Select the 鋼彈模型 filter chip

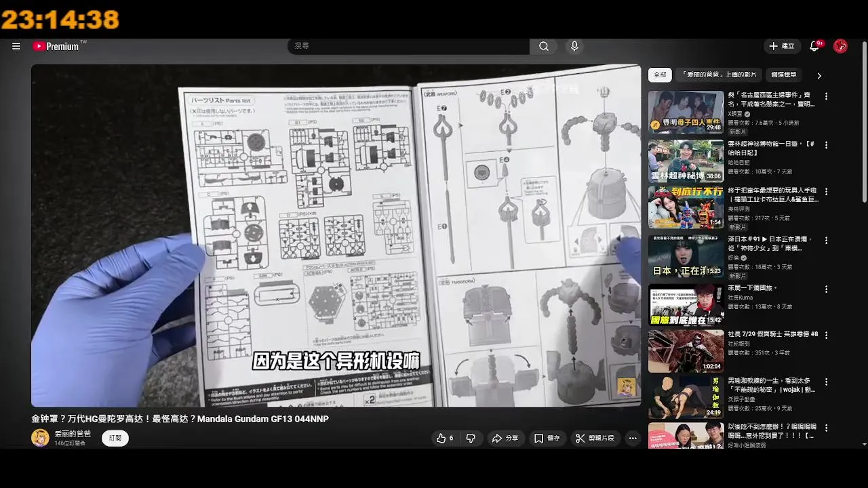(784, 75)
